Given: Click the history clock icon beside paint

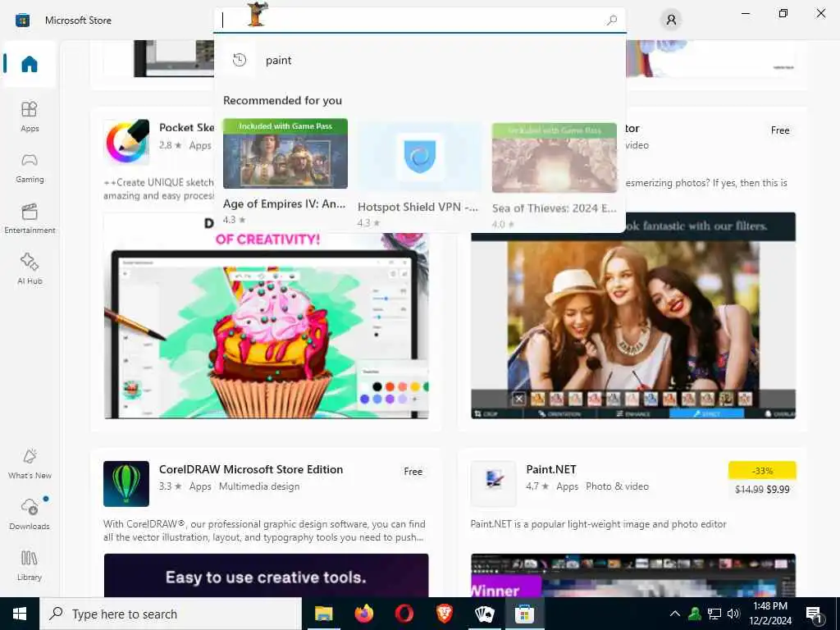Looking at the screenshot, I should pyautogui.click(x=240, y=60).
